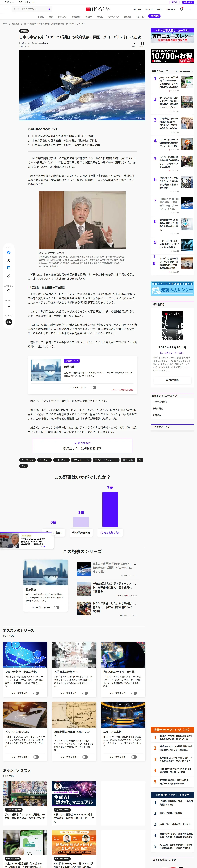197x868 pixels.
Task: Click the お申し込み button
Action: pyautogui.click(x=188, y=2)
